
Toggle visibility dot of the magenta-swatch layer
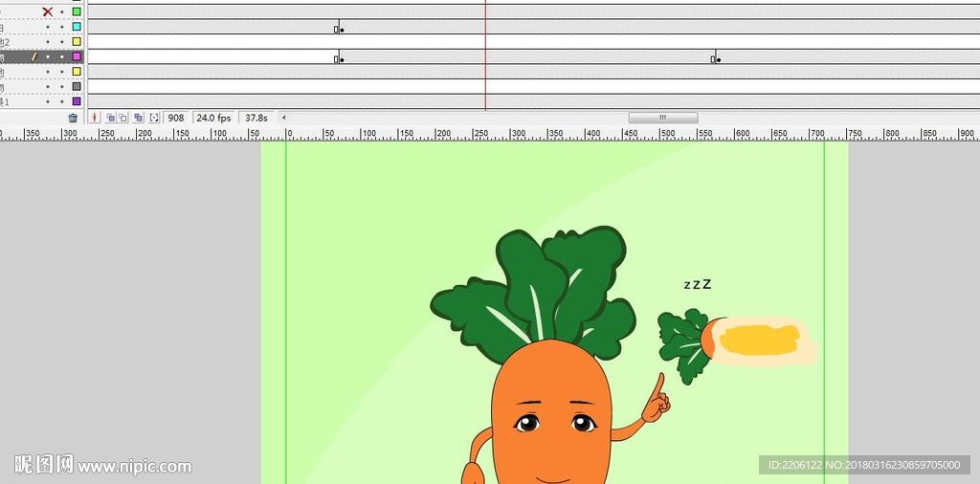[48, 56]
